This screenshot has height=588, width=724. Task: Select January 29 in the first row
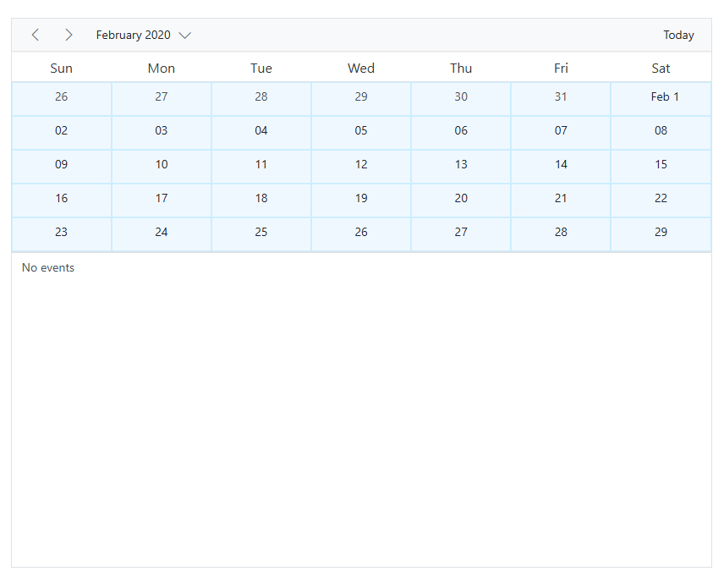click(x=361, y=99)
